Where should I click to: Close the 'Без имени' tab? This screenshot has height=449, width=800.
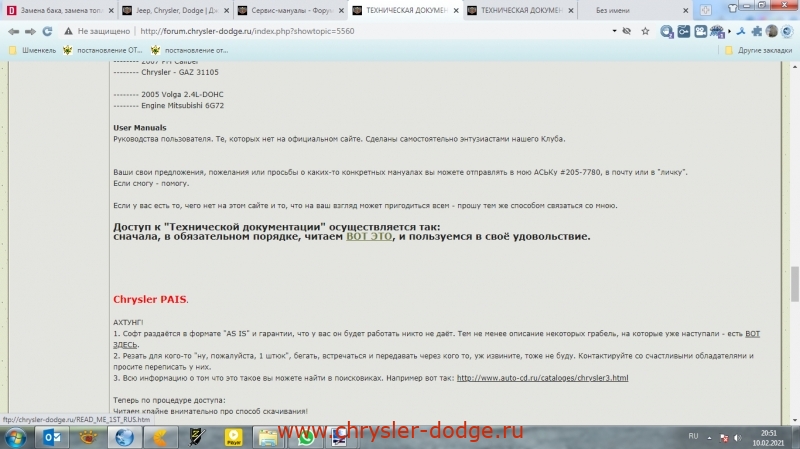[x=686, y=10]
